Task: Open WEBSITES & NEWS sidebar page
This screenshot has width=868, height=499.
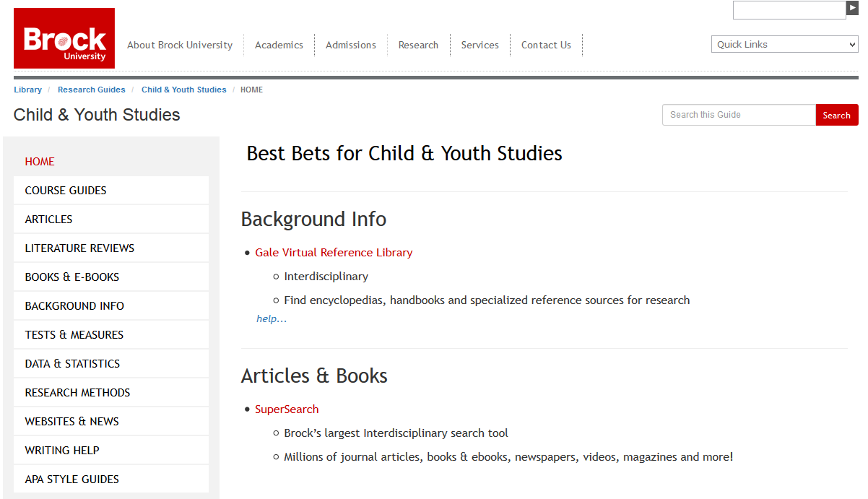Action: point(111,422)
